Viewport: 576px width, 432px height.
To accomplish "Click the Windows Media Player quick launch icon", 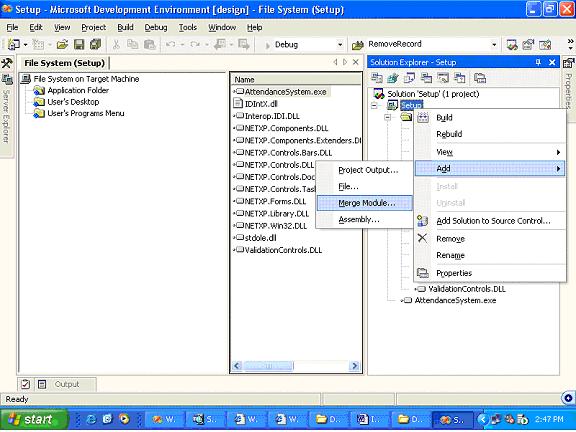I will coord(125,419).
